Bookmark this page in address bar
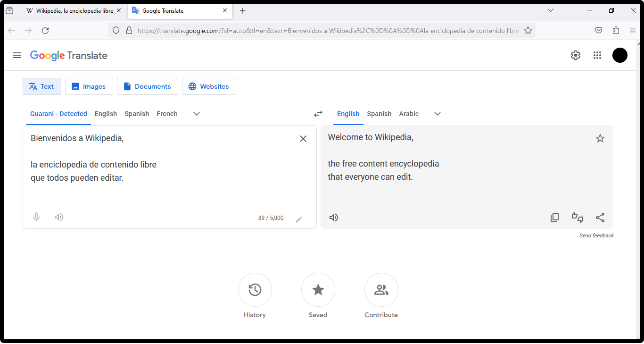 (528, 31)
